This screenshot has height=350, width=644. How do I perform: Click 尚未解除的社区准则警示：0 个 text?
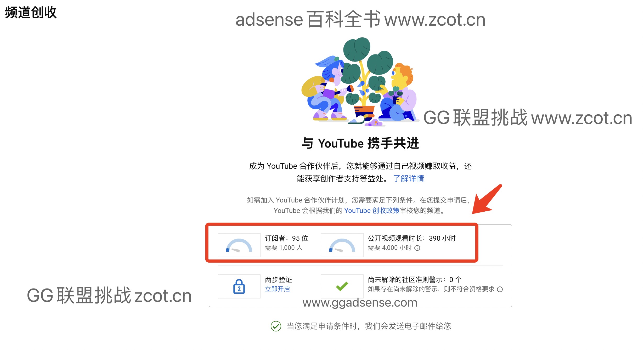[415, 280]
